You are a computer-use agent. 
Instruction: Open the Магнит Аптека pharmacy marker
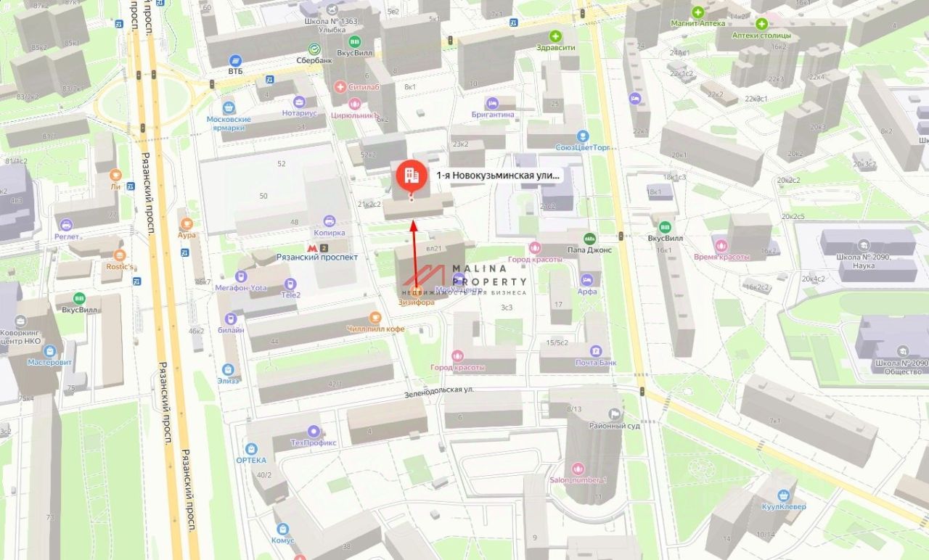pos(697,12)
